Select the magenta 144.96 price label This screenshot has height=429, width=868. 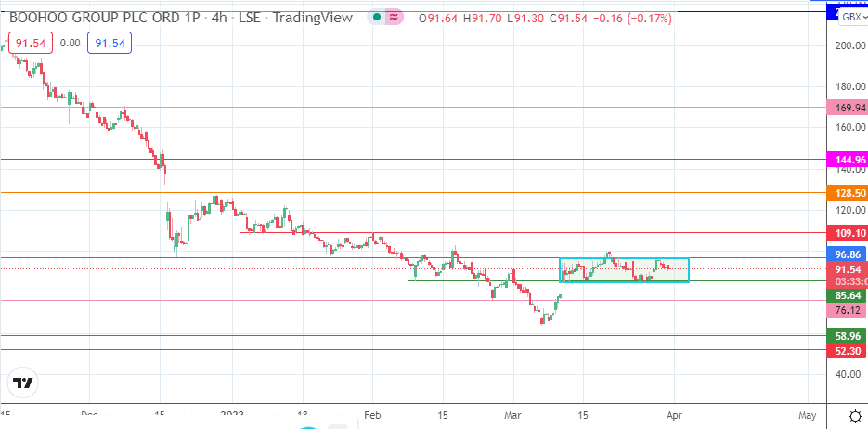pos(847,160)
